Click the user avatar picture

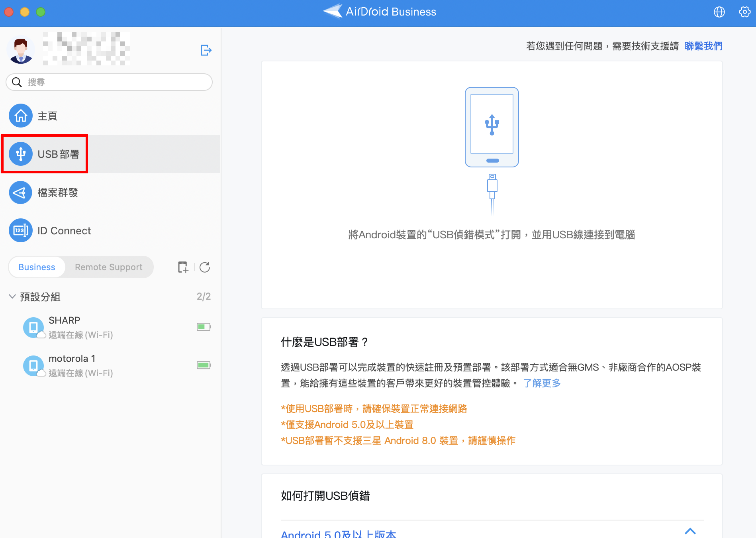(21, 50)
